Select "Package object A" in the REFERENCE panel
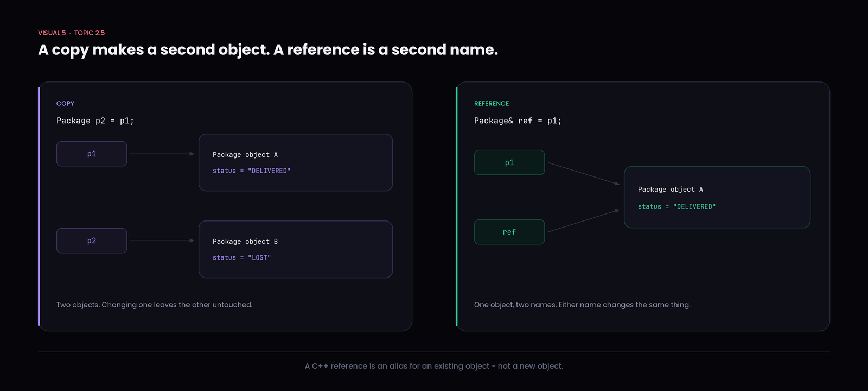 point(671,190)
